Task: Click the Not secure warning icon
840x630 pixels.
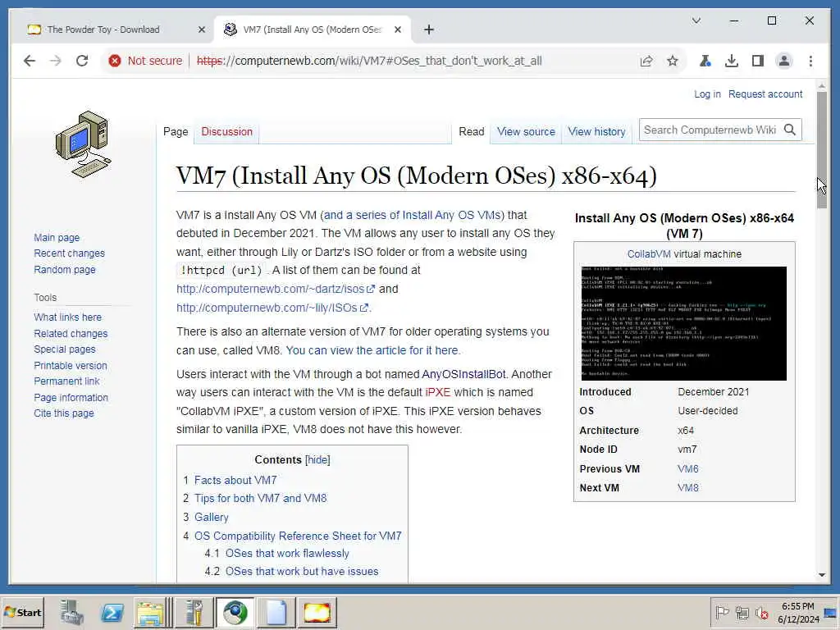Action: pyautogui.click(x=115, y=61)
